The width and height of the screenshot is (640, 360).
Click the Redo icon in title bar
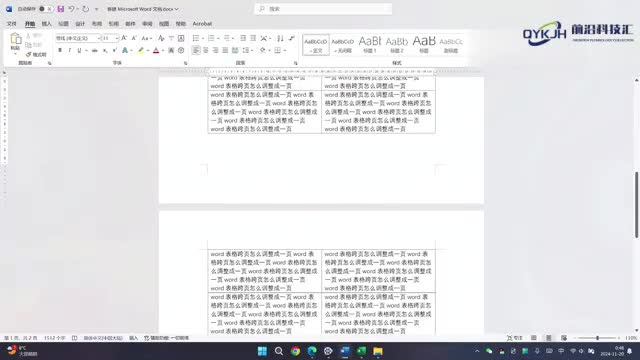86,9
